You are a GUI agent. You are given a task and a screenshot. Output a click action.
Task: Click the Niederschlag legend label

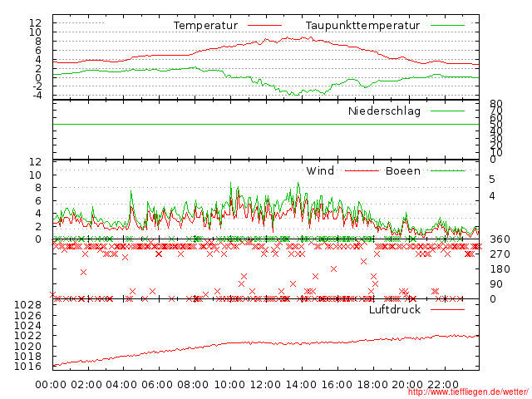pyautogui.click(x=384, y=111)
